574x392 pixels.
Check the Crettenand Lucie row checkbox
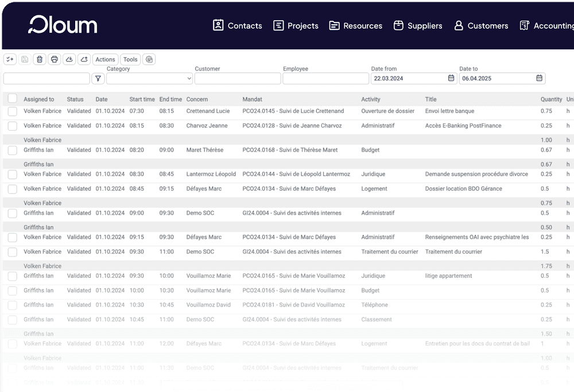(13, 111)
